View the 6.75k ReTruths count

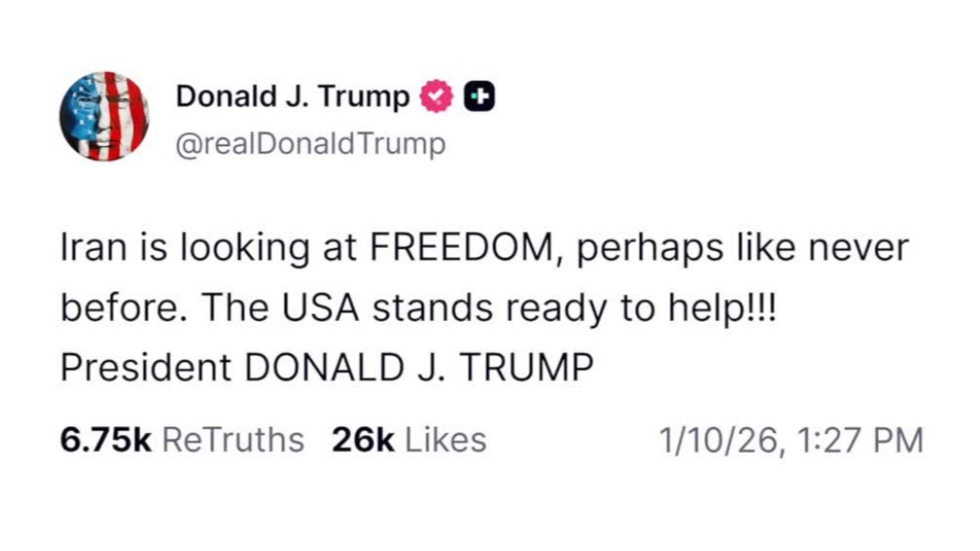coord(106,440)
